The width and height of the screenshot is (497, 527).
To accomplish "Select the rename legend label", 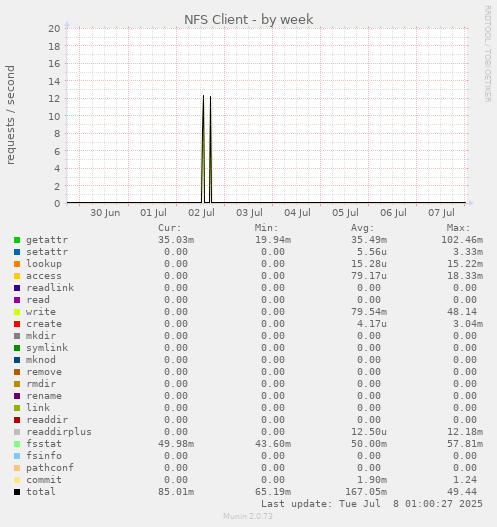I will (x=44, y=396).
